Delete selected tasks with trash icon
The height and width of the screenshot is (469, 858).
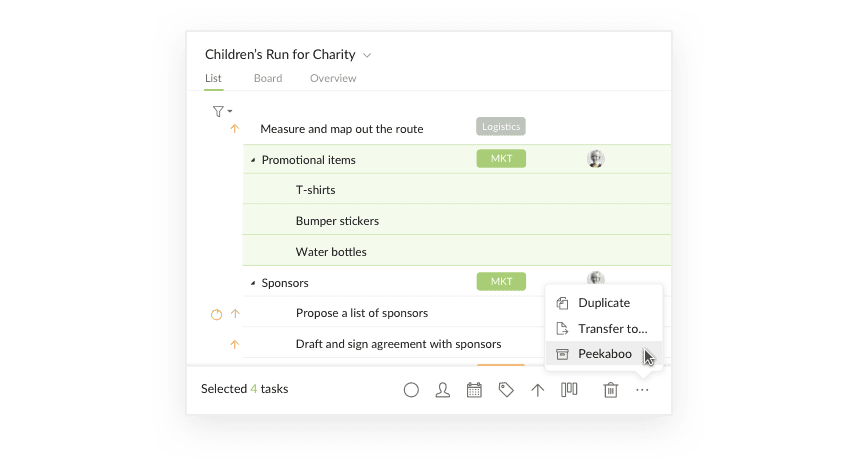click(x=611, y=390)
